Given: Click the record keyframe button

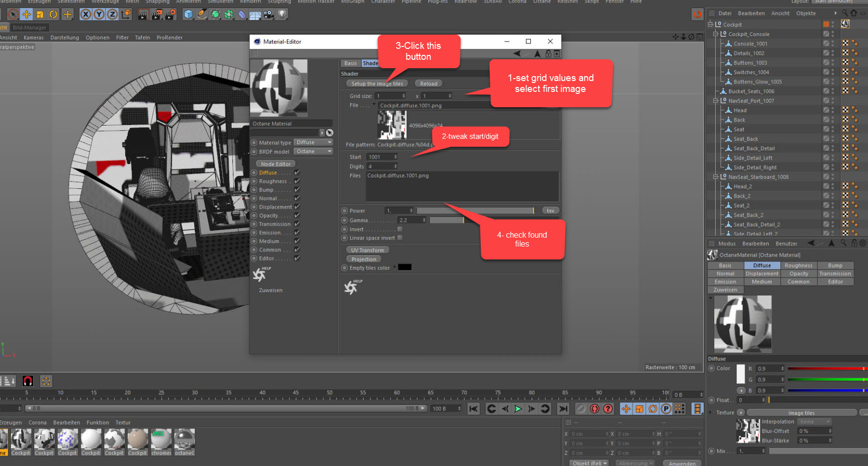Looking at the screenshot, I should 581,409.
